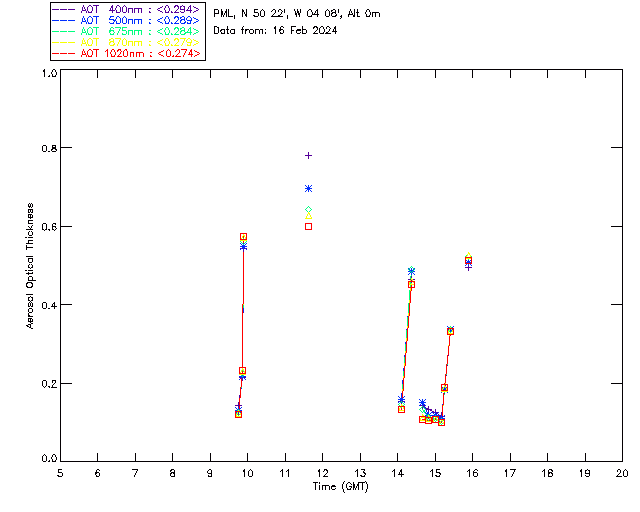Click the x-axis tick label "7"
This screenshot has width=640, height=512.
(x=135, y=473)
